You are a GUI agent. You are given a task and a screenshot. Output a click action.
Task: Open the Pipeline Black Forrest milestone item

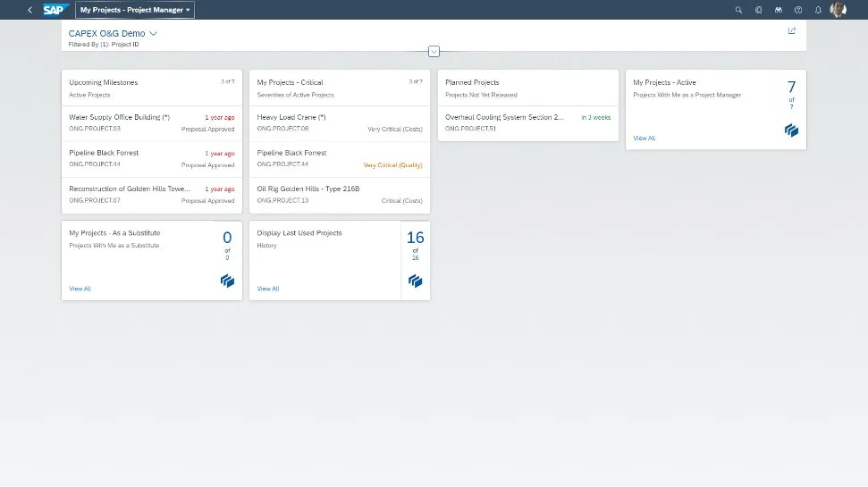152,159
